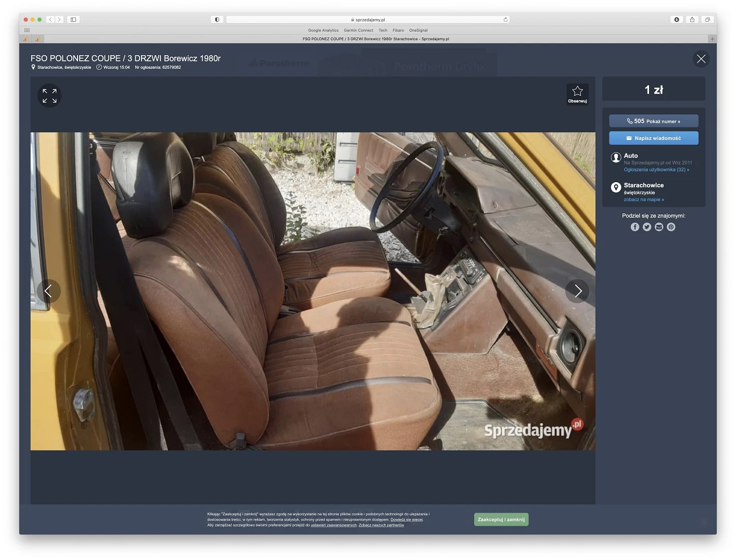736x560 pixels.
Task: Open Ogłoszenia użytkownika (32) link
Action: pyautogui.click(x=656, y=170)
